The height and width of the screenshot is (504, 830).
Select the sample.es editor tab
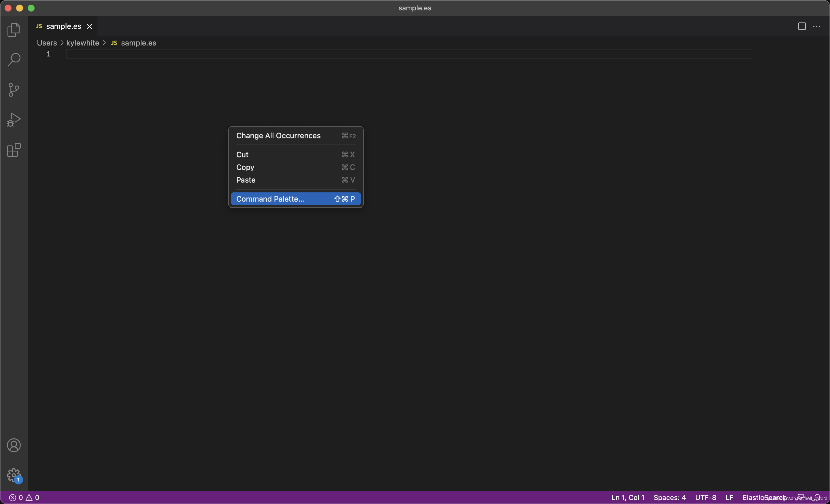click(x=62, y=26)
